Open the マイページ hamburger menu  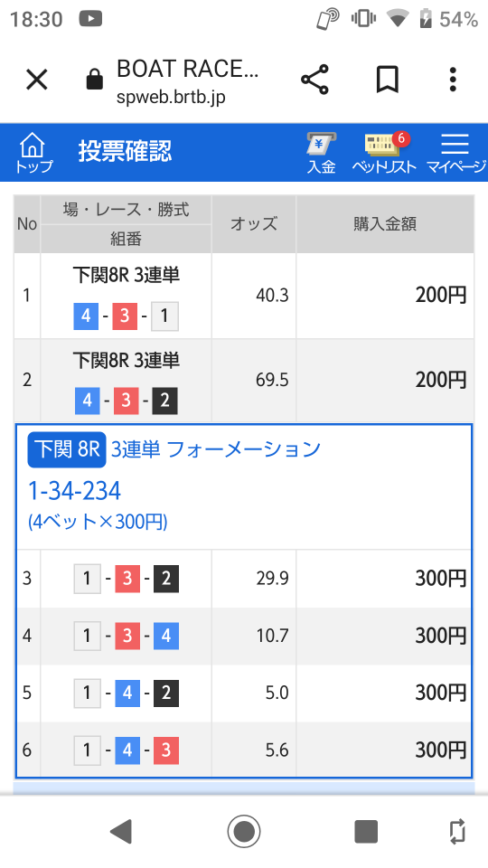pyautogui.click(x=455, y=153)
